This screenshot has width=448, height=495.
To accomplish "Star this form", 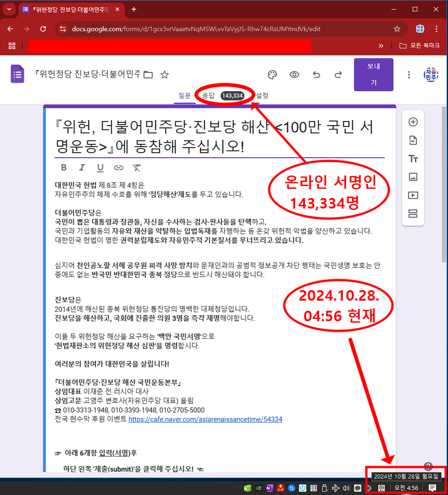I will pos(165,75).
